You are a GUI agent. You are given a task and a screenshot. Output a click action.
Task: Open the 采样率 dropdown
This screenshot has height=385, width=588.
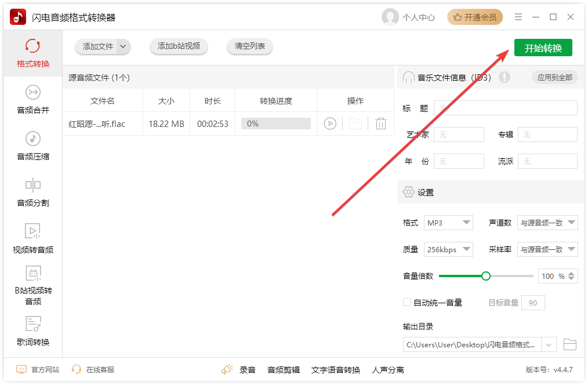pos(547,249)
